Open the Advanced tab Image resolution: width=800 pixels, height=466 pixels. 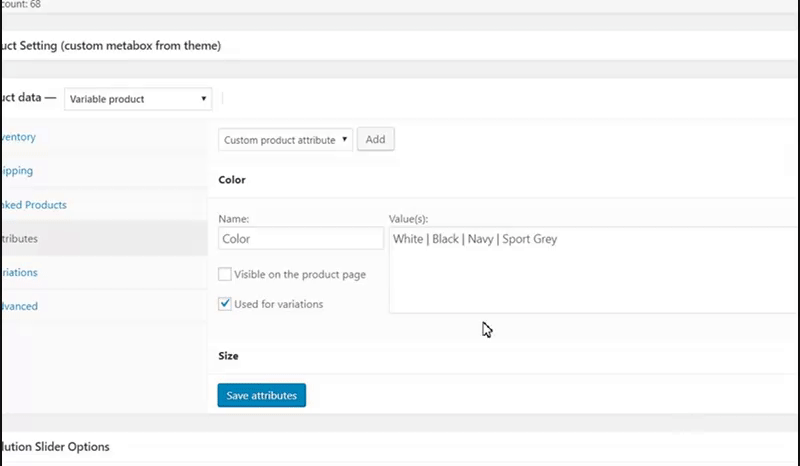pos(20,306)
